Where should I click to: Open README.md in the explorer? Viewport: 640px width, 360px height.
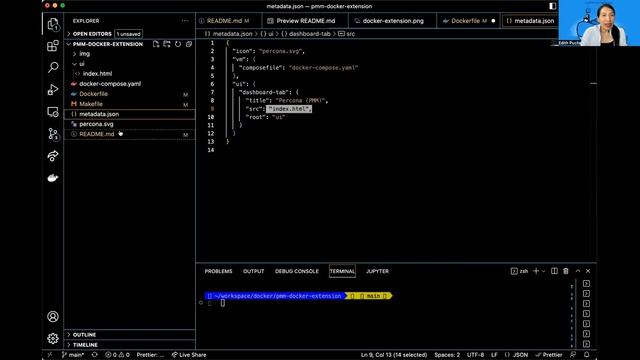97,134
